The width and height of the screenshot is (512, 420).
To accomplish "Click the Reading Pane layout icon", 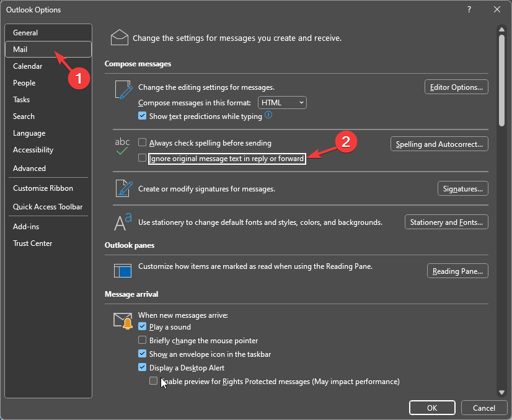I will click(x=123, y=271).
